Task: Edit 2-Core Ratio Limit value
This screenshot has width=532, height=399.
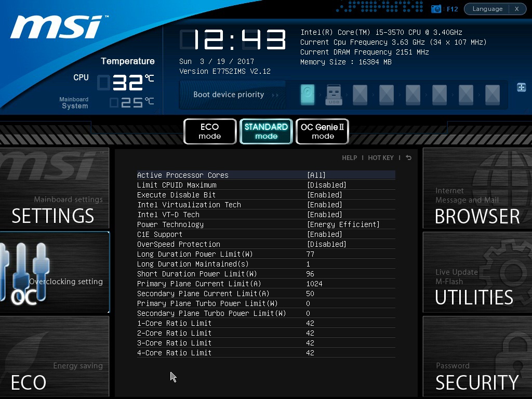Action: click(x=310, y=333)
